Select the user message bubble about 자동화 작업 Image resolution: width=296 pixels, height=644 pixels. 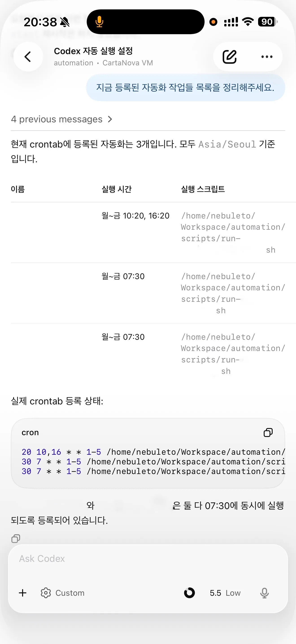click(x=185, y=88)
